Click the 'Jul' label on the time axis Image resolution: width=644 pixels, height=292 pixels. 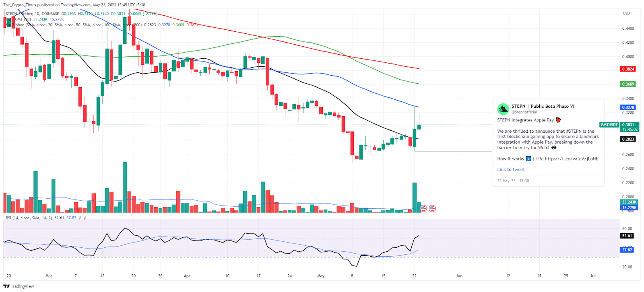[x=592, y=276]
